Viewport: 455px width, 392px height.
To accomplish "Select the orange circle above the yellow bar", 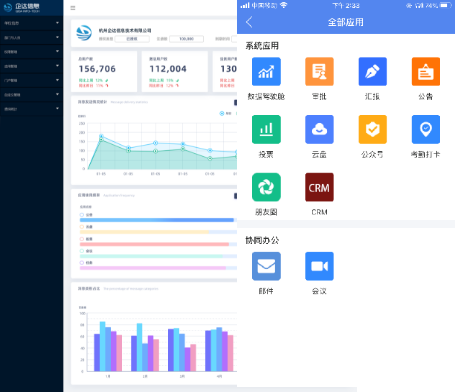I will tap(82, 227).
